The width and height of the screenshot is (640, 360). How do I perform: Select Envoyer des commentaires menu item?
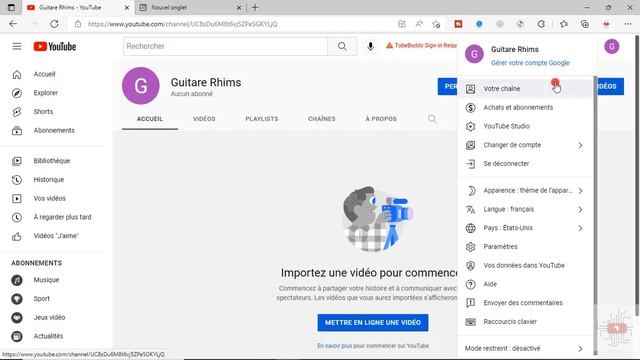525,303
